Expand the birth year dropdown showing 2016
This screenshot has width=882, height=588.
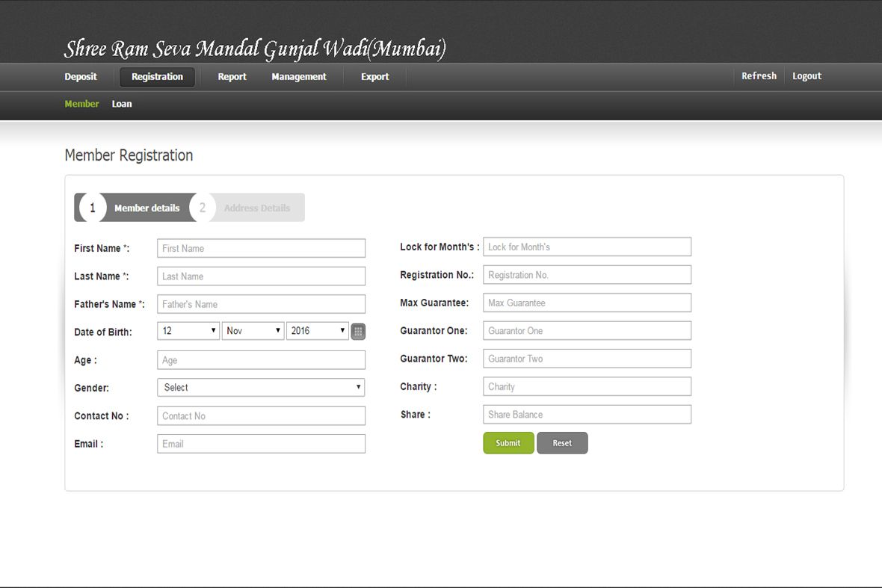(317, 331)
